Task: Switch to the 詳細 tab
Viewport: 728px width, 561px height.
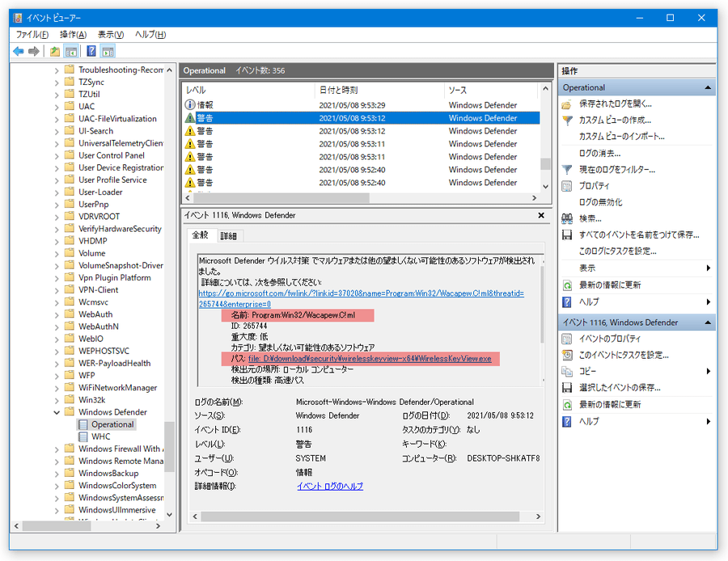Action: (228, 236)
